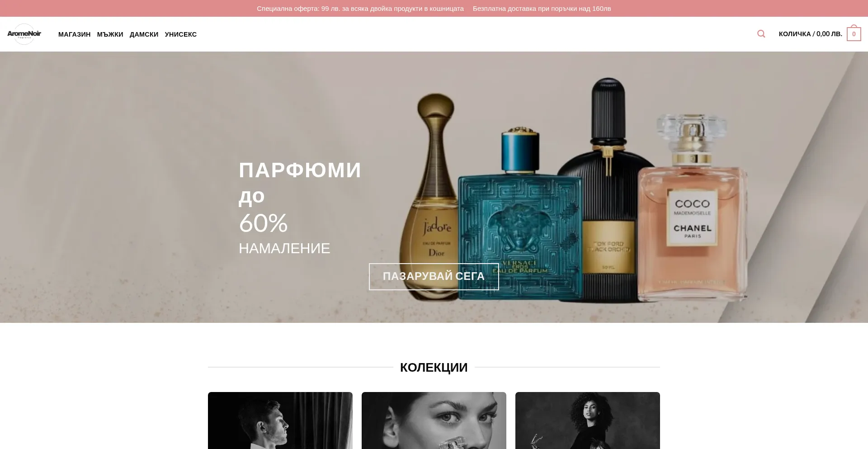This screenshot has width=868, height=449.
Task: Click the men's collection thumbnail
Action: click(280, 421)
